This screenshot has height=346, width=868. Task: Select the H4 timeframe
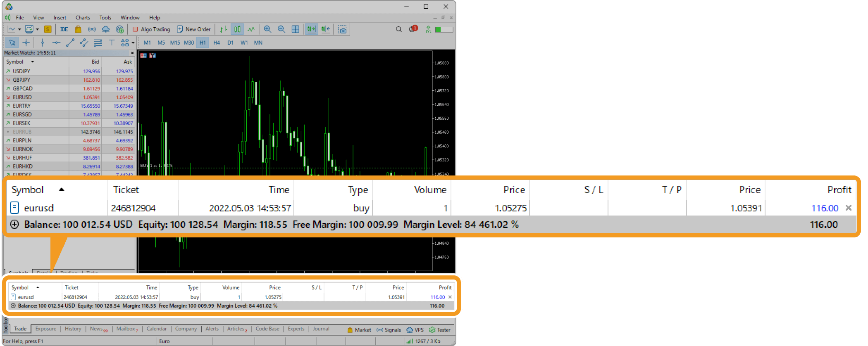217,43
